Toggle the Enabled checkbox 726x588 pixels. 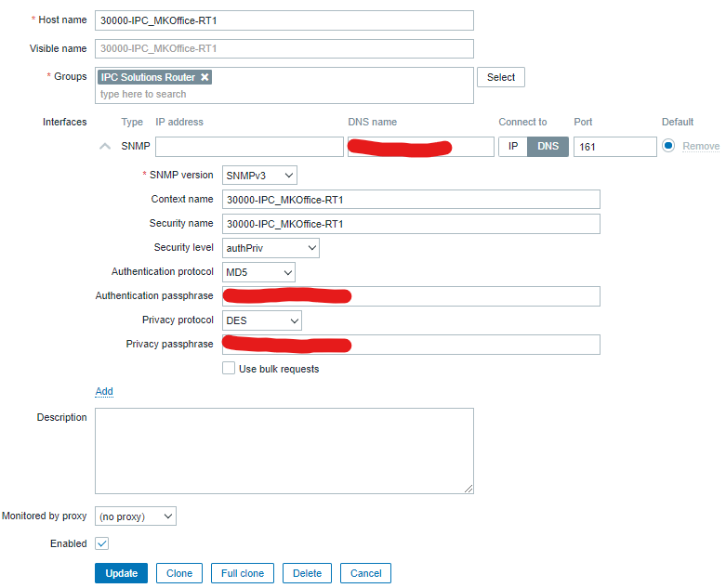click(102, 543)
